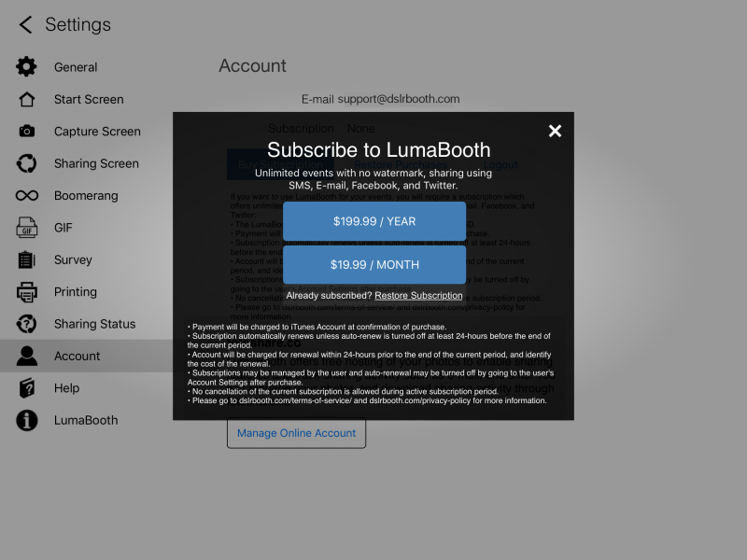Click the LumaBooth info icon

(27, 421)
